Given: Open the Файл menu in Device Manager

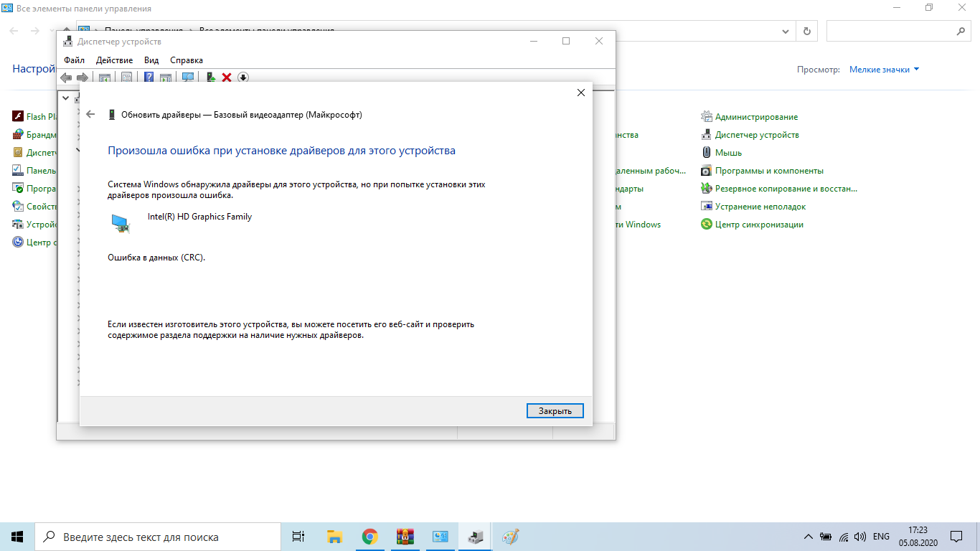Looking at the screenshot, I should pyautogui.click(x=74, y=60).
